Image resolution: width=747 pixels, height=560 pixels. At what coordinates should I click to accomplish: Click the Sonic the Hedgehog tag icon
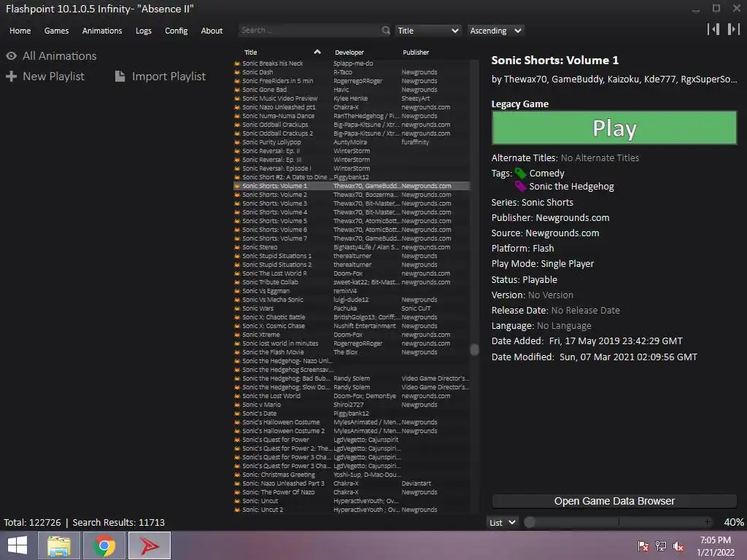tap(521, 187)
